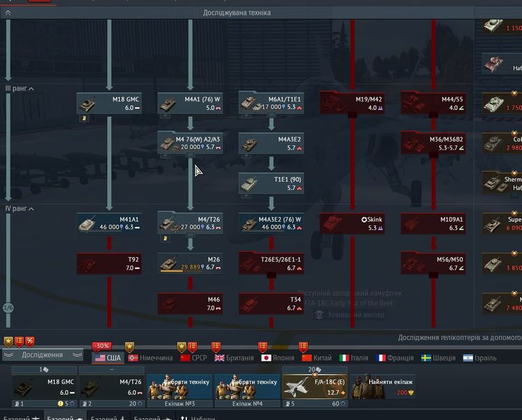Select the M18 GMC tank in research tree
Viewport: 522px width, 420px height.
(x=109, y=103)
